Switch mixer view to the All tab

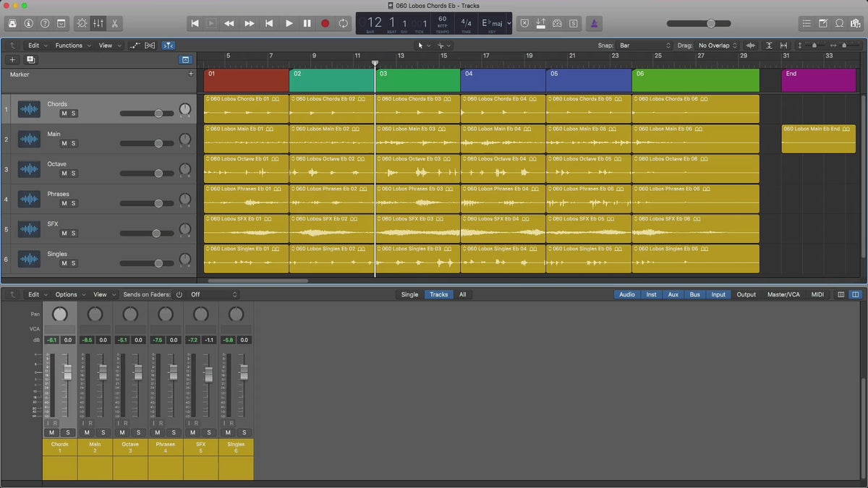coord(462,294)
